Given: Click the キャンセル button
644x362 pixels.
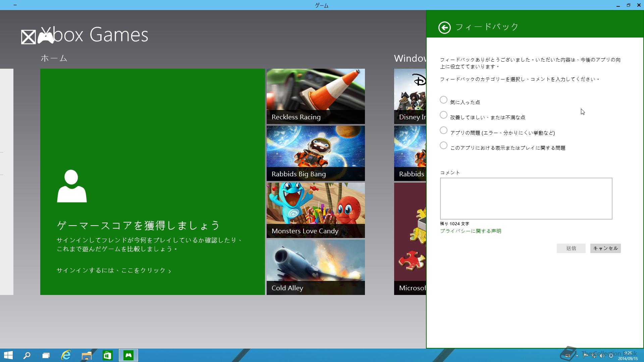Looking at the screenshot, I should 605,248.
